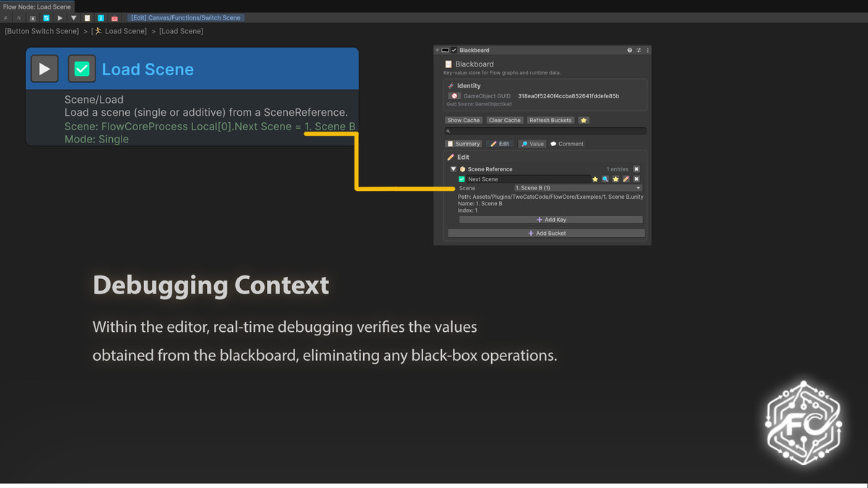868x488 pixels.
Task: Open the Scene dropdown showing 1. Scene B
Action: pos(577,188)
